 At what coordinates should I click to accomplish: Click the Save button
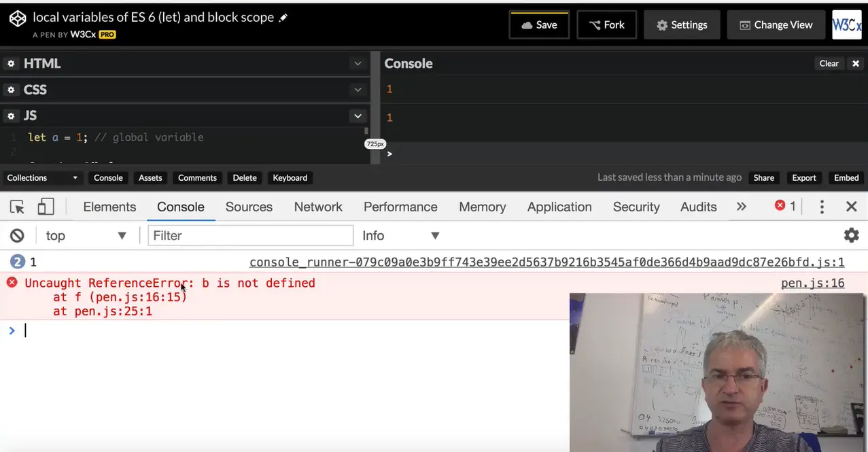tap(539, 24)
